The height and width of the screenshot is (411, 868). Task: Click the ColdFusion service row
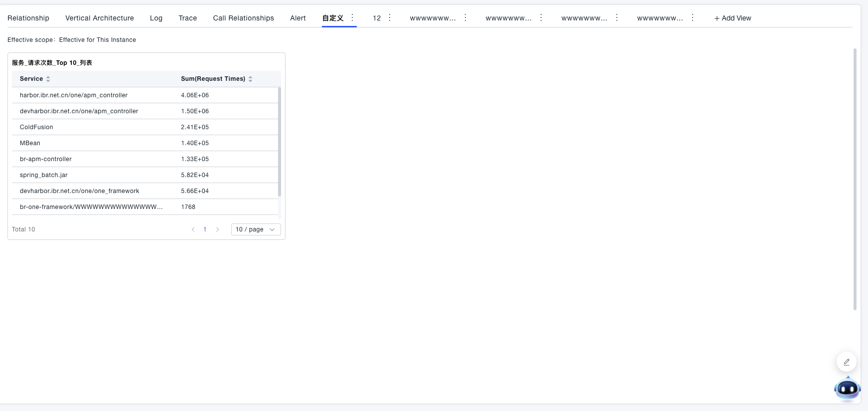coord(36,127)
